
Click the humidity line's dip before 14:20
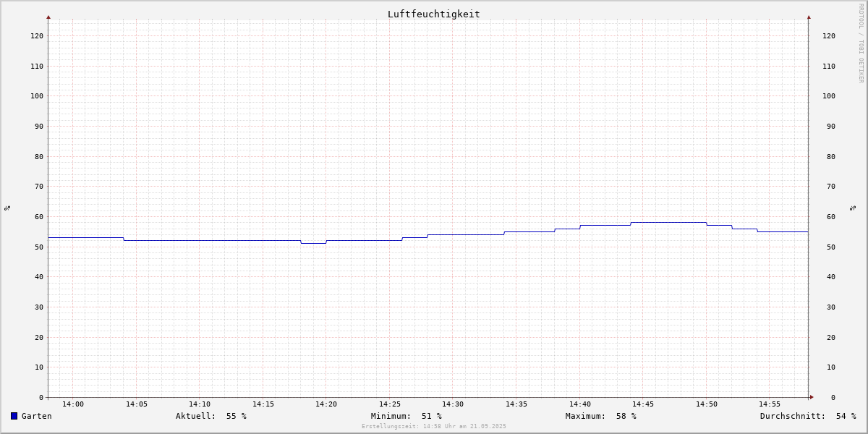(x=313, y=243)
